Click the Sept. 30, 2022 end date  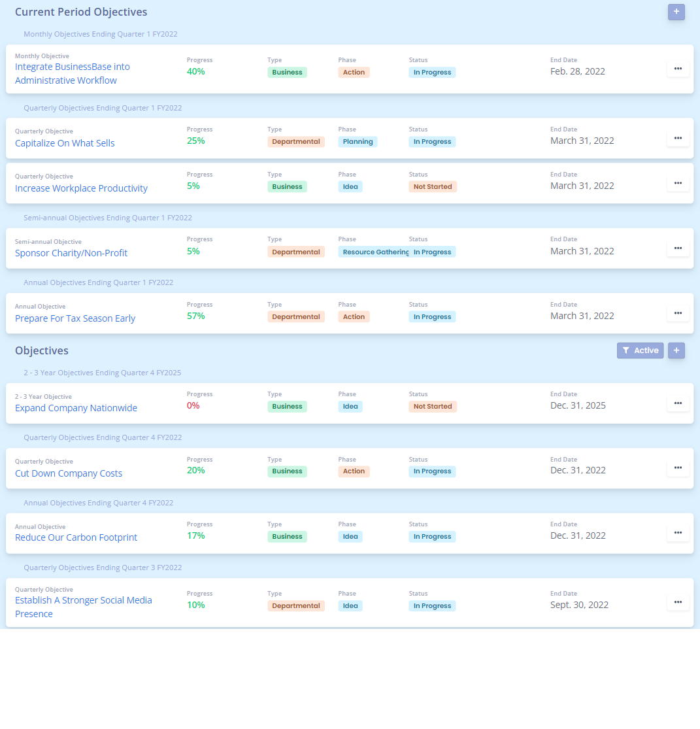579,605
